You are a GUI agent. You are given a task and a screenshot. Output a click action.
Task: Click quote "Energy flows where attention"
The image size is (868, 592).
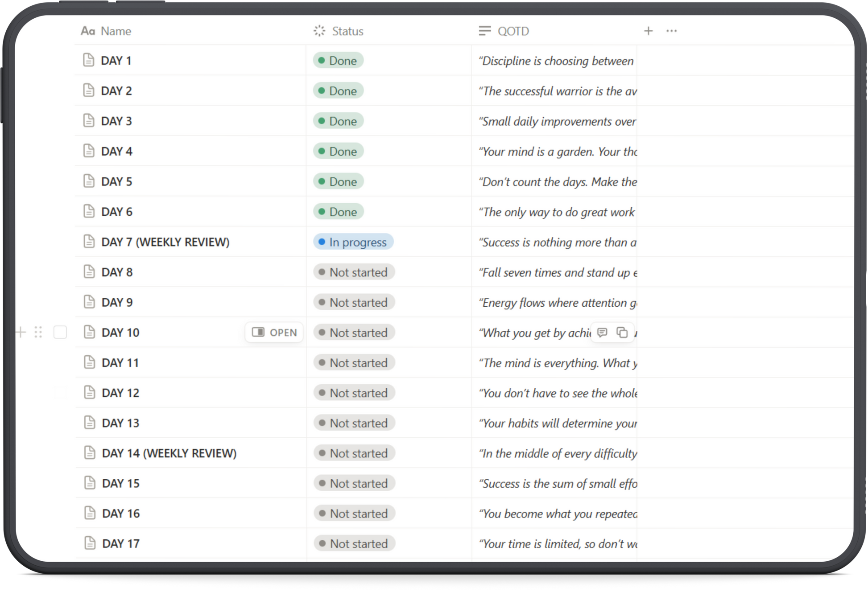[x=553, y=303]
